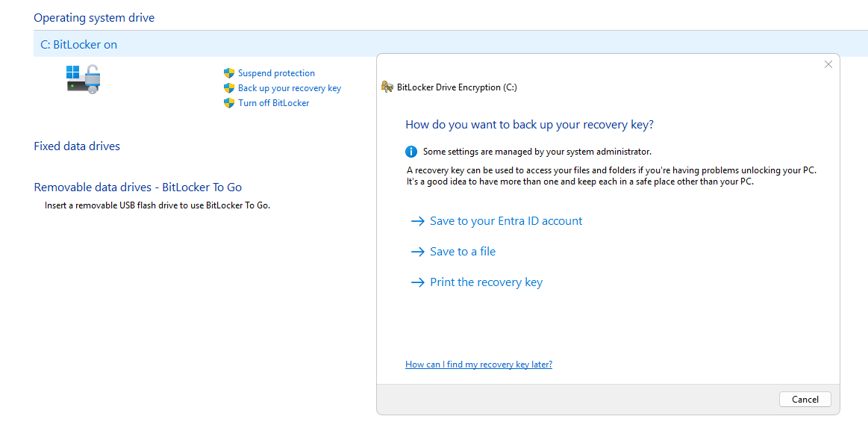
Task: Click the shield icon beside Suspend protection
Action: pos(229,73)
